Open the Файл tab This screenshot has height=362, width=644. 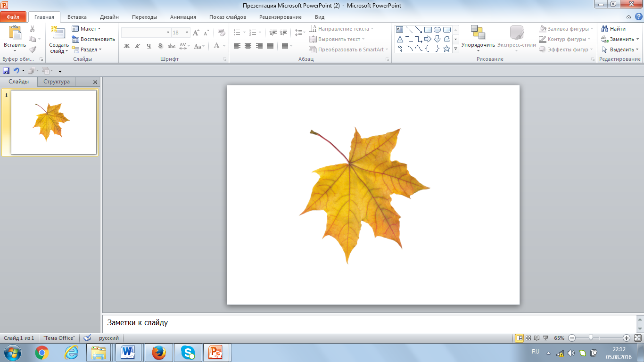point(13,17)
